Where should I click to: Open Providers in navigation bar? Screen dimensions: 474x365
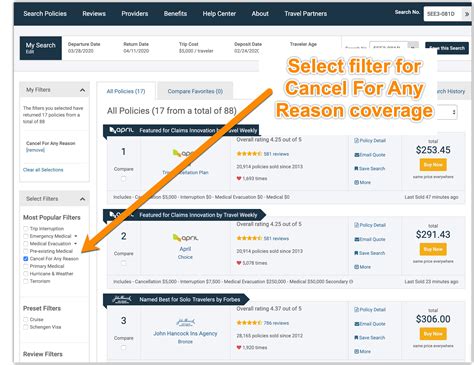click(x=135, y=14)
